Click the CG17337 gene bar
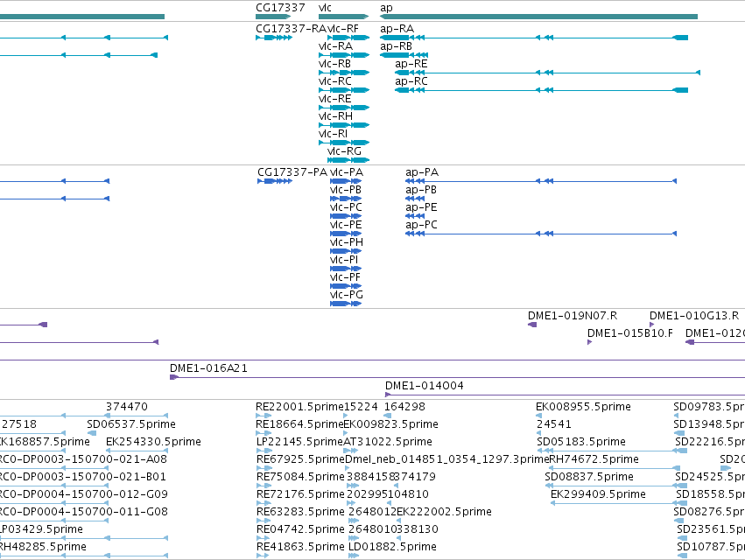The image size is (745, 560). (273, 17)
